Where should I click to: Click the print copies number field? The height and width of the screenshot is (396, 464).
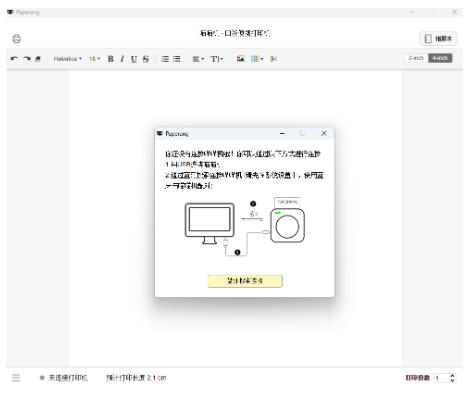point(441,378)
